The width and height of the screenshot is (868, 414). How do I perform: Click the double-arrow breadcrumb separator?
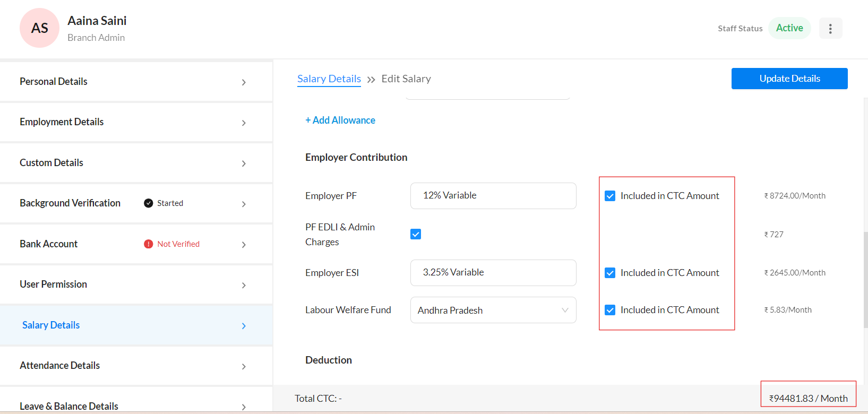point(371,80)
